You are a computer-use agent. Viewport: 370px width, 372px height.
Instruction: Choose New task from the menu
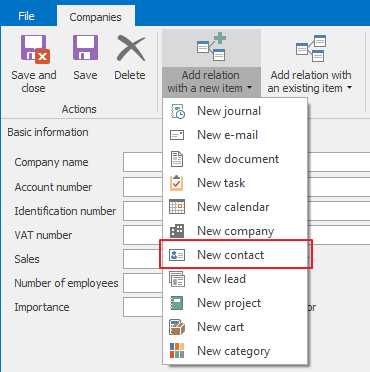pos(235,183)
